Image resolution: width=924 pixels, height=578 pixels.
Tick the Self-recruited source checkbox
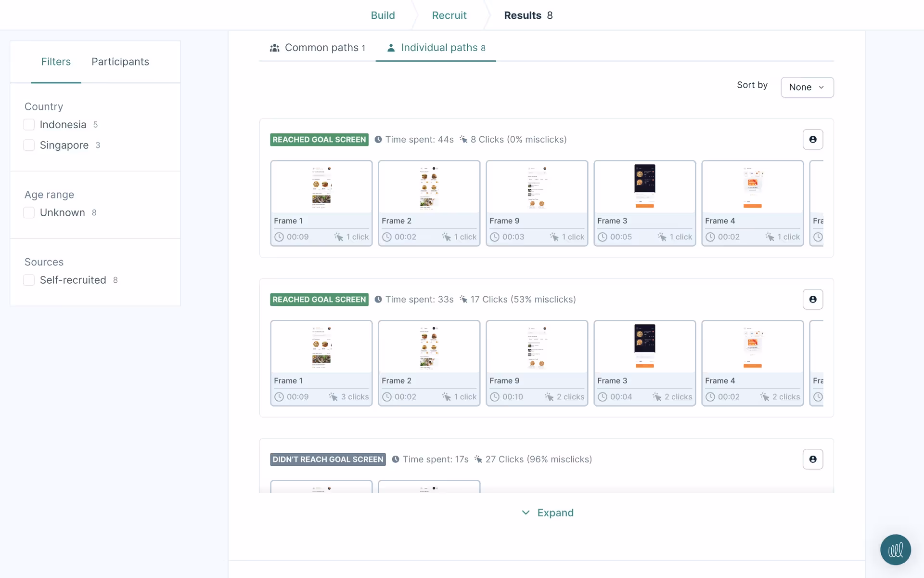(29, 280)
